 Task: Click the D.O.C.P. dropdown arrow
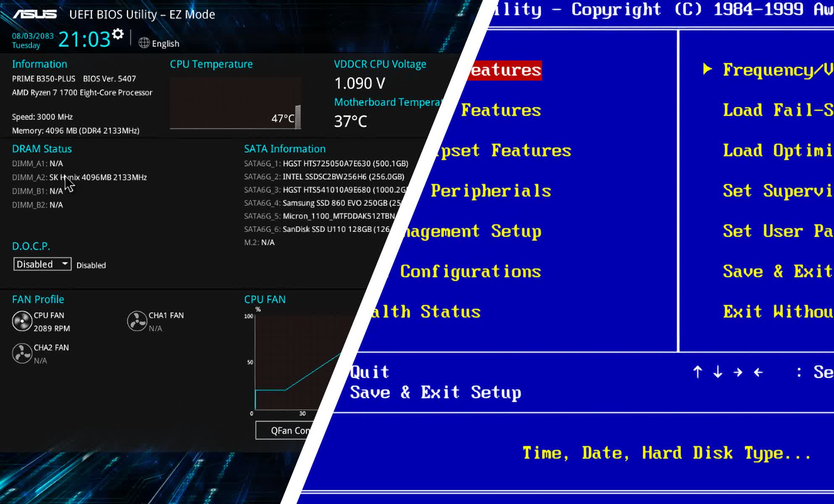[65, 264]
